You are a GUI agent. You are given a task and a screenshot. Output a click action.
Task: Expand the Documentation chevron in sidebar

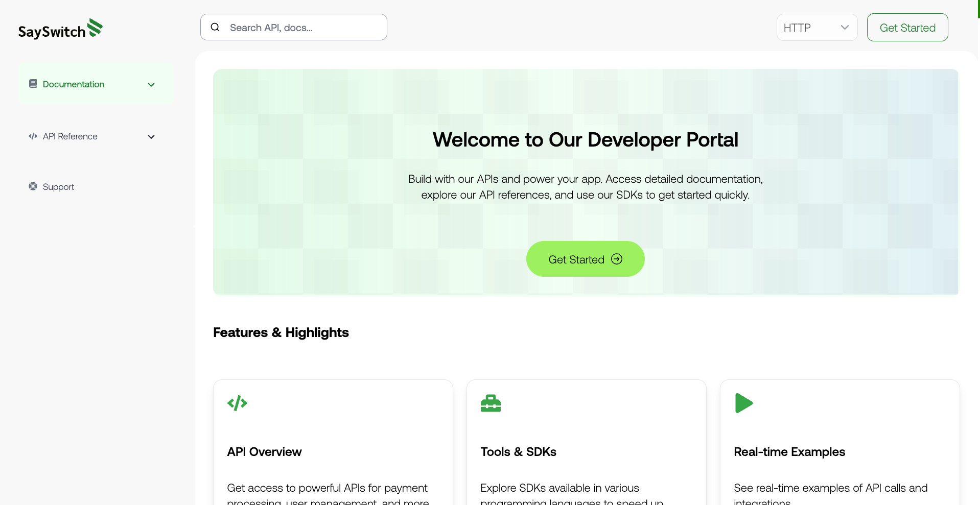pyautogui.click(x=151, y=85)
